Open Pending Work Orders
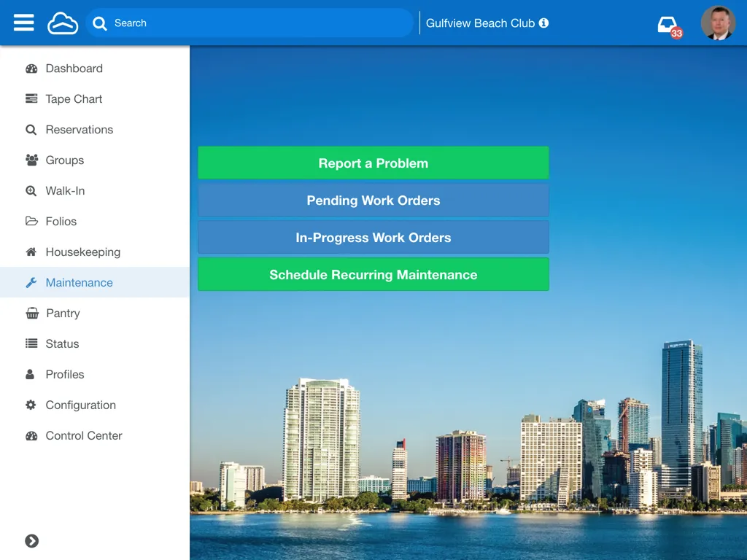Image resolution: width=747 pixels, height=560 pixels. tap(373, 200)
